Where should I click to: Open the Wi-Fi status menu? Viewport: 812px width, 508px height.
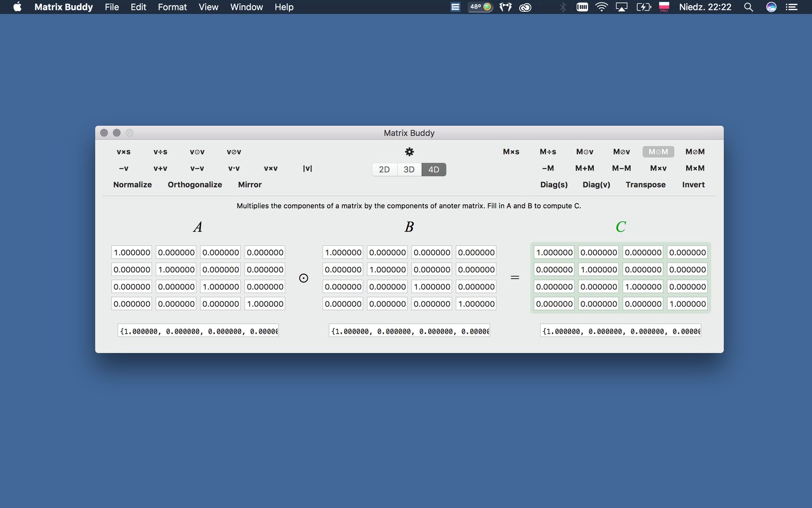coord(601,7)
